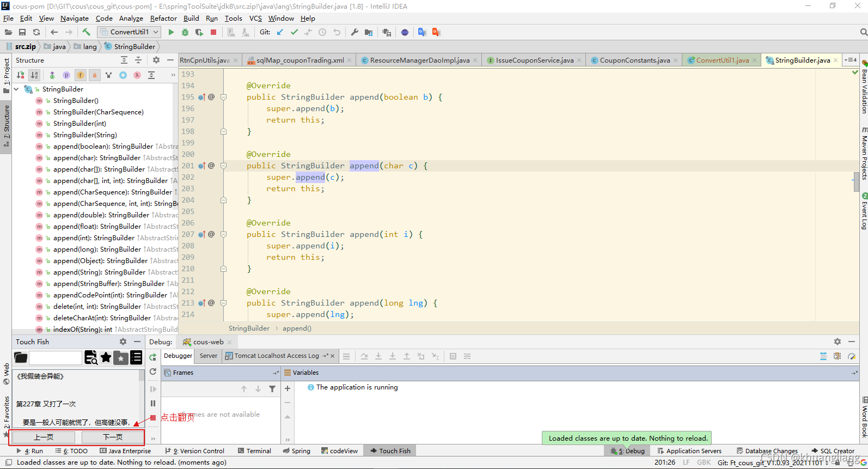
Task: Click the Git update project arrow
Action: 280,32
